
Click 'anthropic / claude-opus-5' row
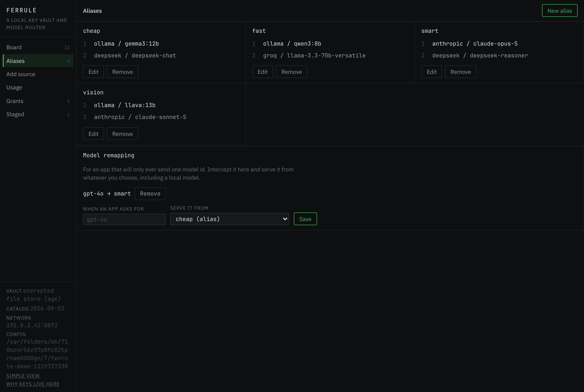coord(475,44)
